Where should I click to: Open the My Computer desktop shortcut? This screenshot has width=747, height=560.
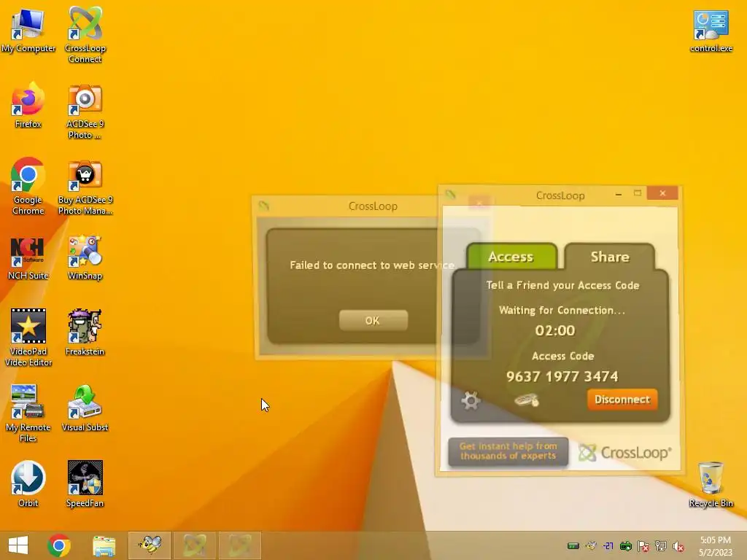click(28, 31)
